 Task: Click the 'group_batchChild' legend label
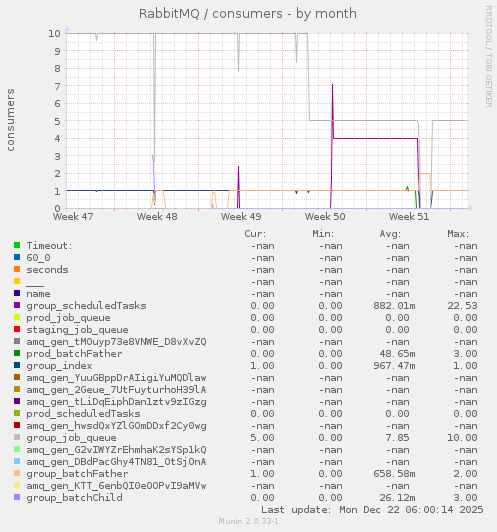pyautogui.click(x=74, y=498)
